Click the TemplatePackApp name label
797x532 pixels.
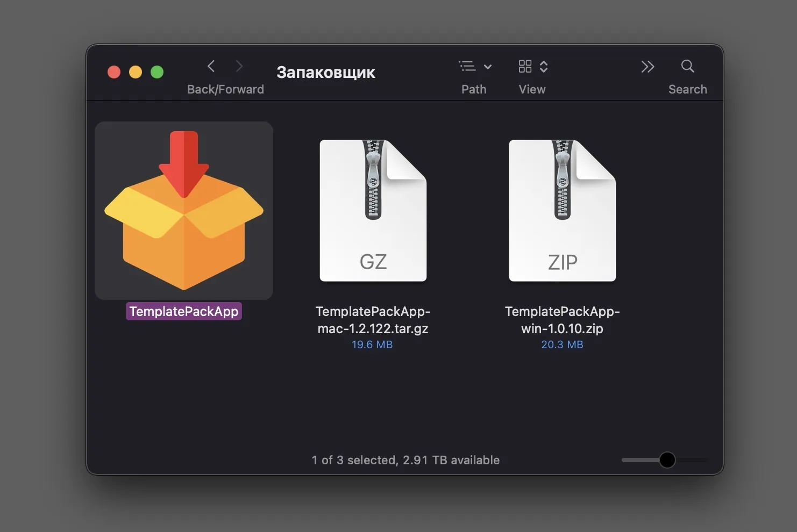coord(184,312)
